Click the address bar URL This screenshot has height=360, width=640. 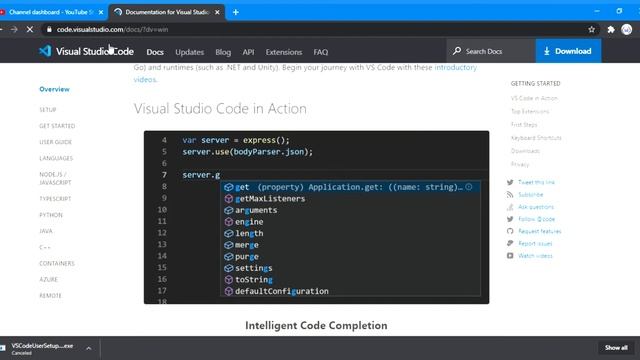[112, 29]
